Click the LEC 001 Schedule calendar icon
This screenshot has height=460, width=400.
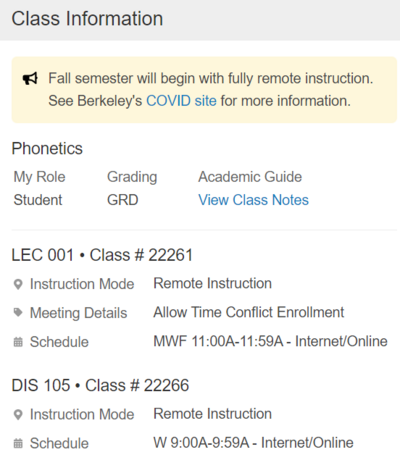(18, 342)
